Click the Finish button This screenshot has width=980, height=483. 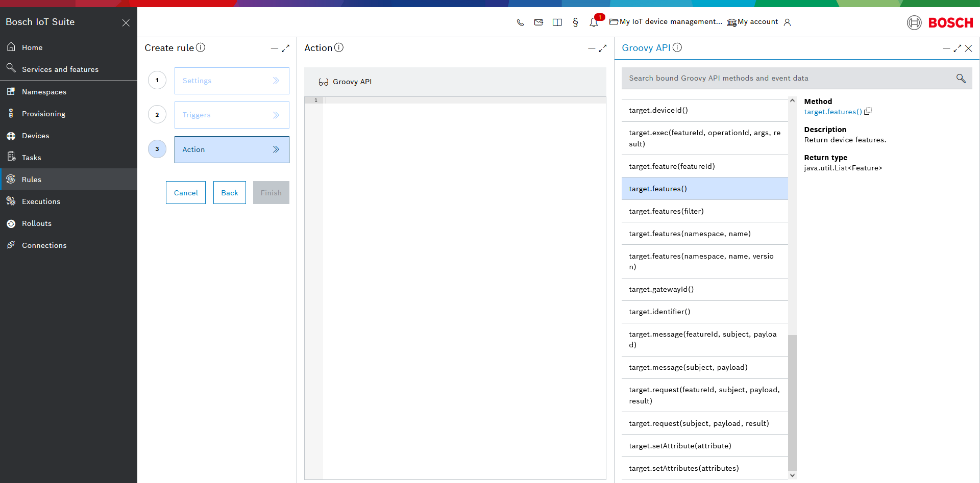tap(271, 193)
